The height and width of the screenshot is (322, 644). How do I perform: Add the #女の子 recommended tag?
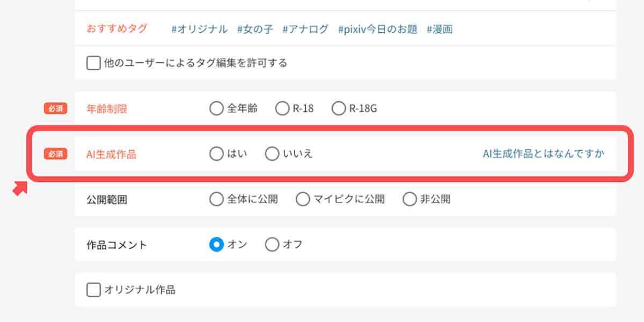[x=255, y=30]
